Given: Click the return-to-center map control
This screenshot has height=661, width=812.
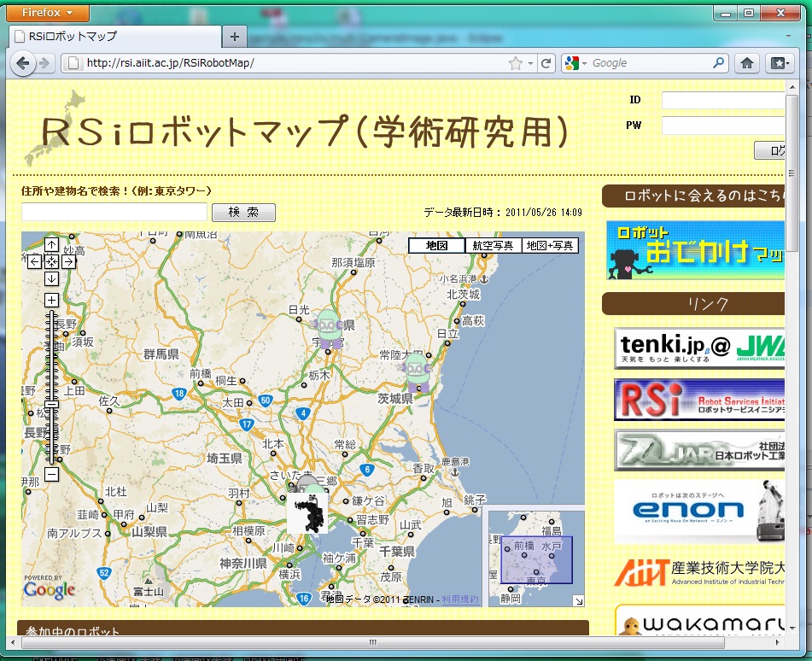Looking at the screenshot, I should 51,261.
